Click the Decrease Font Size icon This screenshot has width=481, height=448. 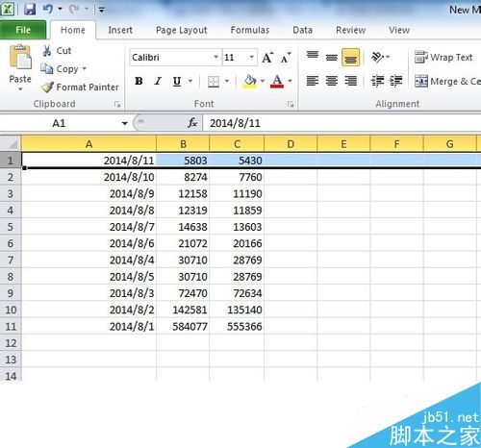click(x=286, y=58)
